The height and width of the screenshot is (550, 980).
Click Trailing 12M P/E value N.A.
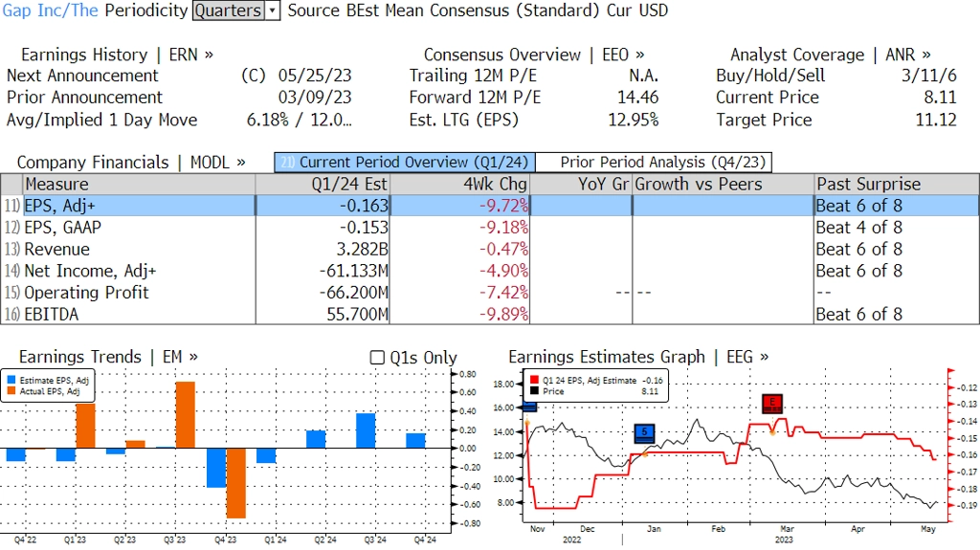644,76
